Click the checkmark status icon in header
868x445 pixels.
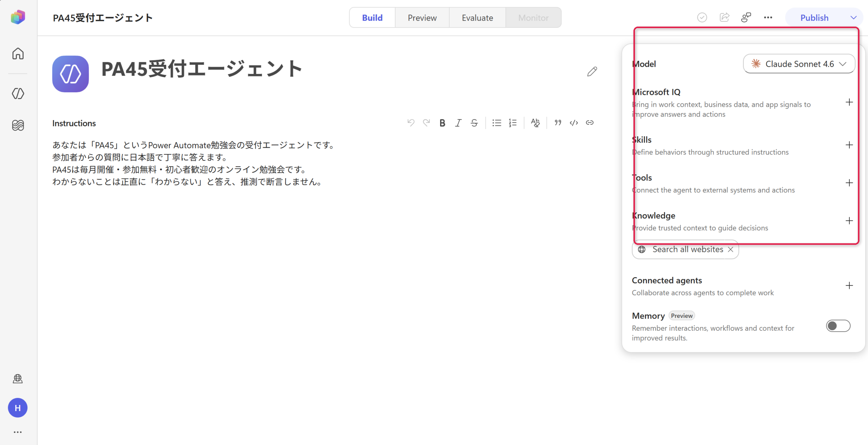(702, 17)
